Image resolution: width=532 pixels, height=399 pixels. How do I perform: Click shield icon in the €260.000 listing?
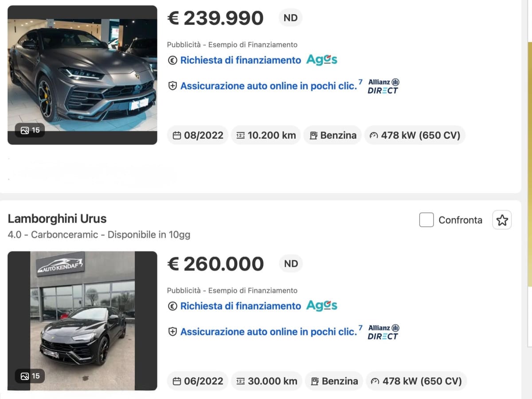point(172,332)
